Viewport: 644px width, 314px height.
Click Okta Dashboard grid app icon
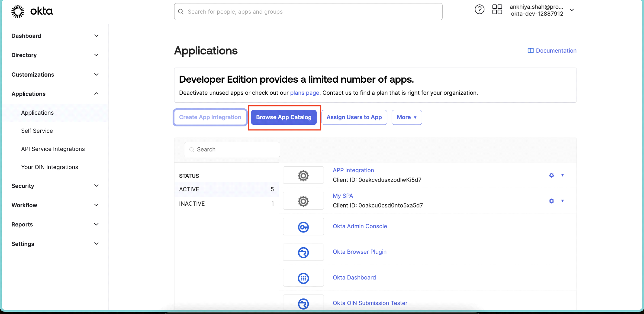[303, 278]
